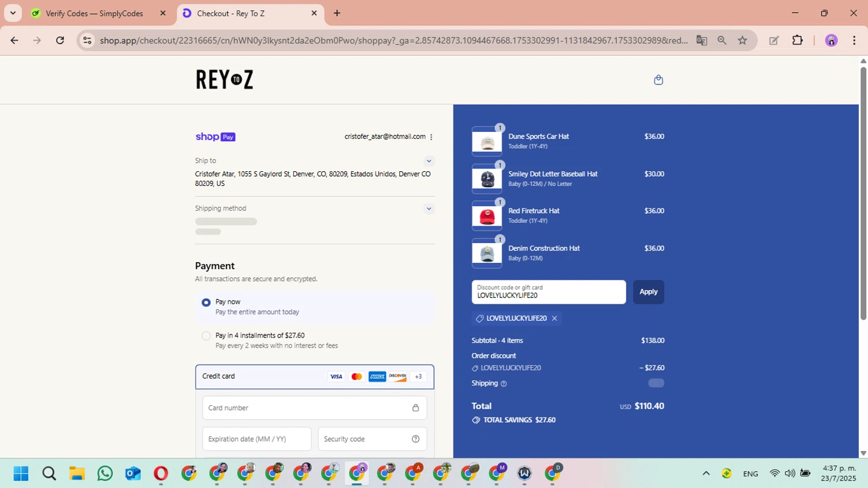The width and height of the screenshot is (868, 488).
Task: Focus the Card number field
Action: click(x=315, y=408)
